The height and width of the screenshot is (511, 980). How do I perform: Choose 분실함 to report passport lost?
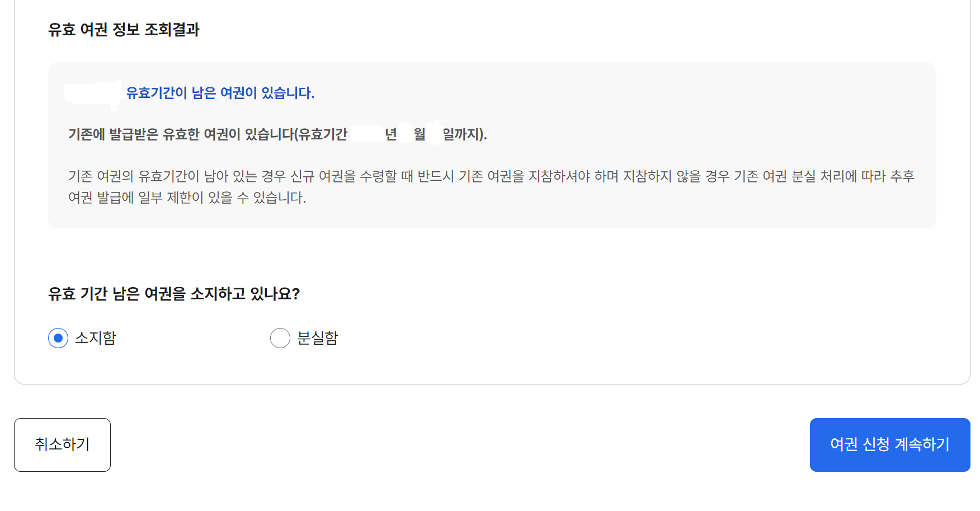(x=280, y=337)
